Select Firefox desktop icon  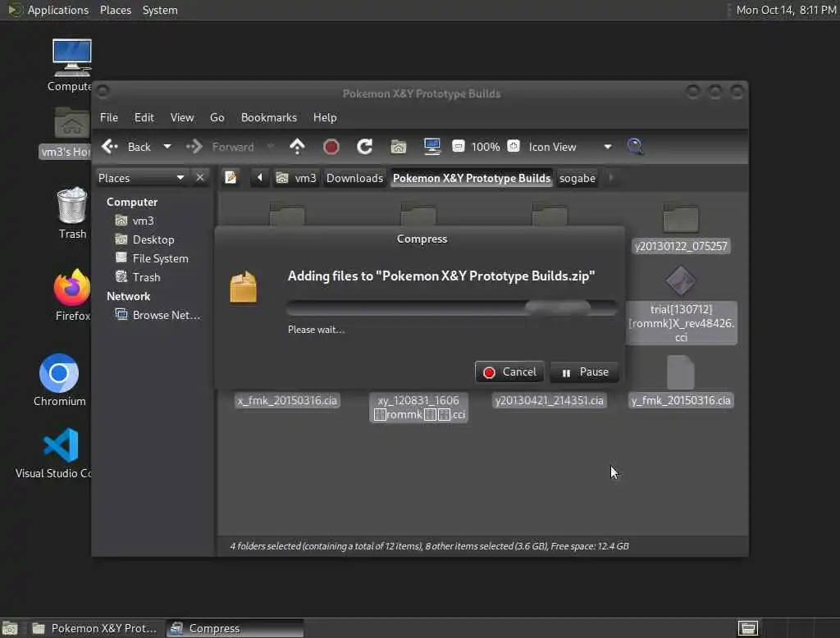point(72,294)
